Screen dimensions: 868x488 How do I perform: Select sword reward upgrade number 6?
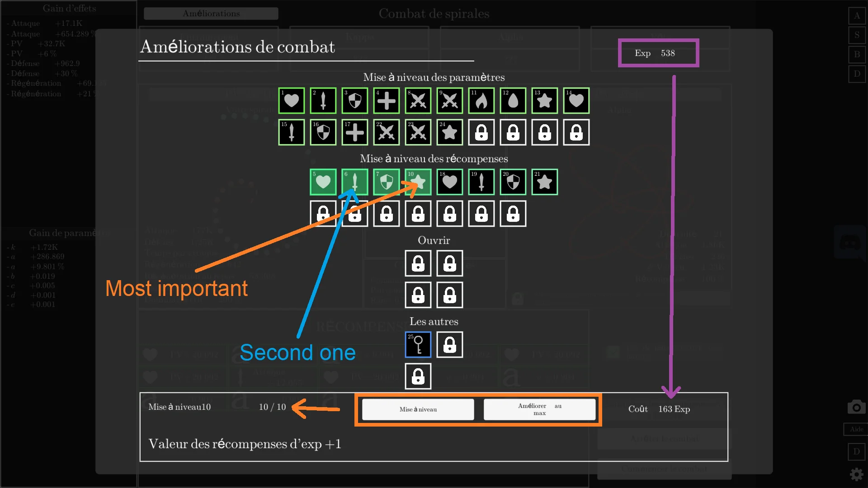(354, 182)
